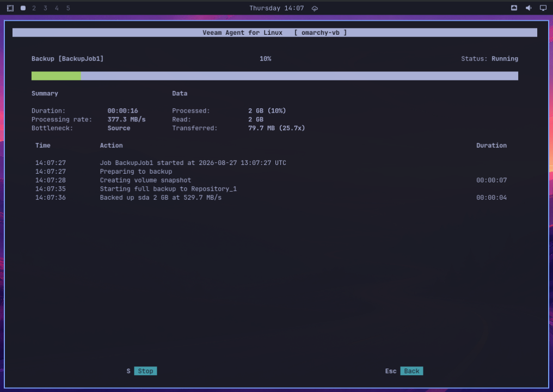
Task: Click Backup [BackupJob1] heading
Action: 67,59
